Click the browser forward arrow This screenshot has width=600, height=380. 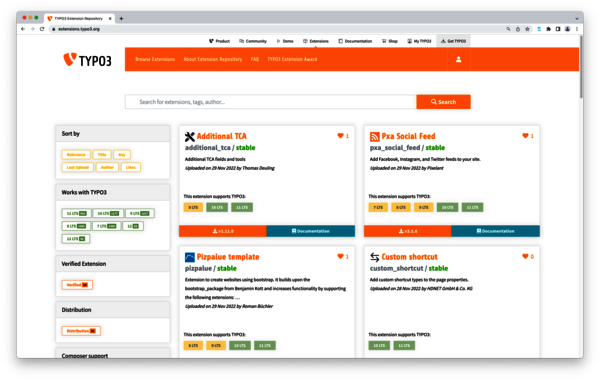point(33,29)
